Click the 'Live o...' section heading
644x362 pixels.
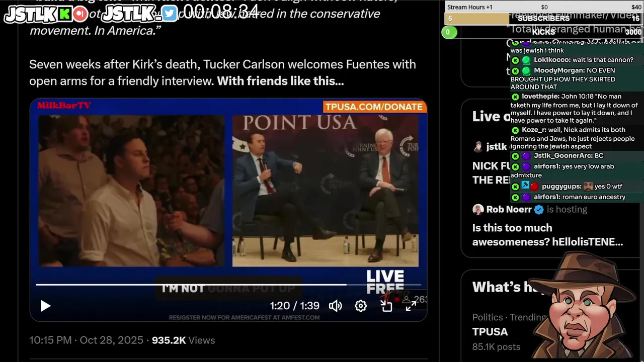pyautogui.click(x=492, y=116)
